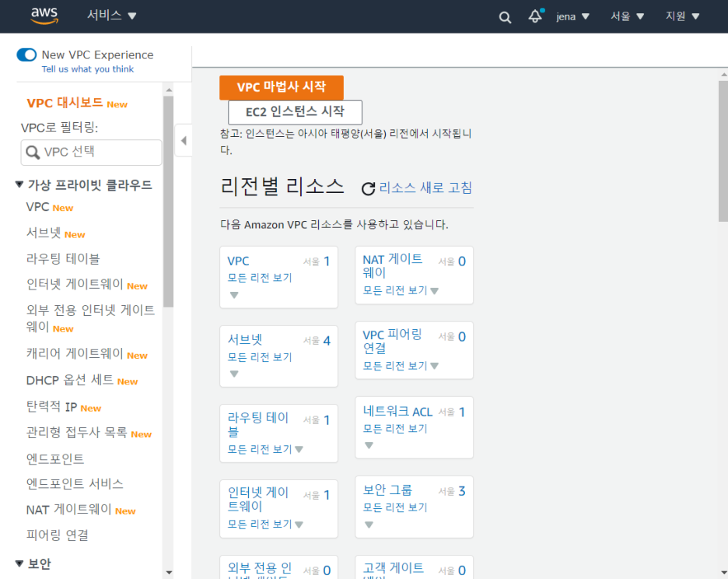The image size is (728, 579).
Task: Click 리소스 새로 고침 link
Action: click(425, 188)
